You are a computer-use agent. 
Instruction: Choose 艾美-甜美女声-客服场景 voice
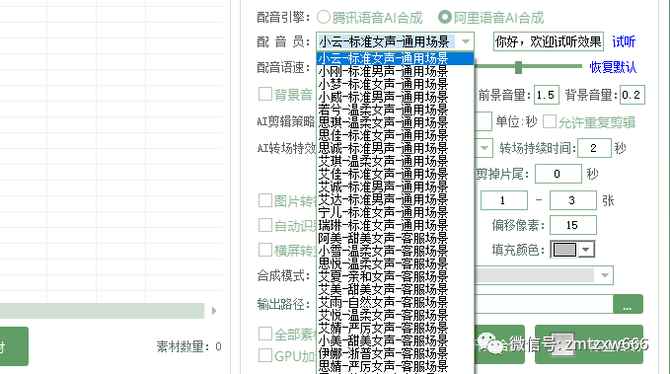(x=395, y=289)
